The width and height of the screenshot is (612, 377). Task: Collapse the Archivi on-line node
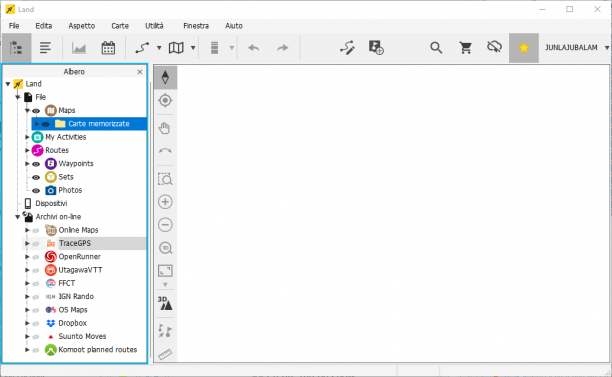(x=18, y=217)
